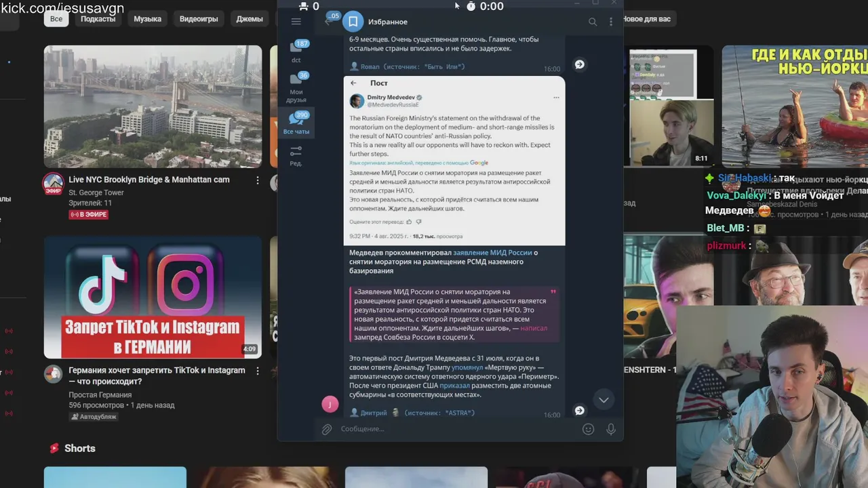The height and width of the screenshot is (488, 868).
Task: Click the Автодубляж badge
Action: (x=94, y=416)
